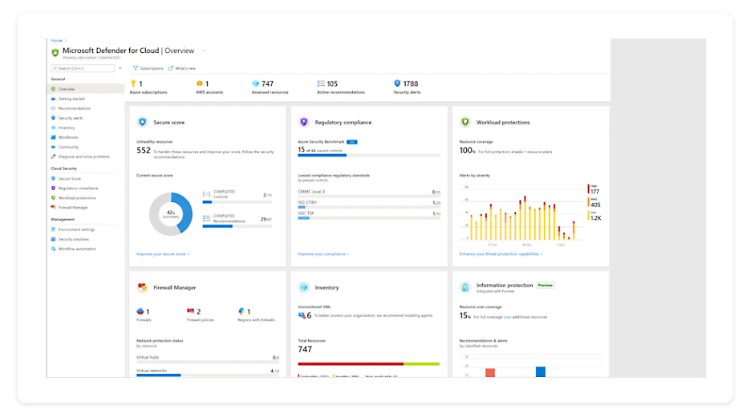The height and width of the screenshot is (416, 750).
Task: Click the Inventory card icon
Action: coord(304,287)
